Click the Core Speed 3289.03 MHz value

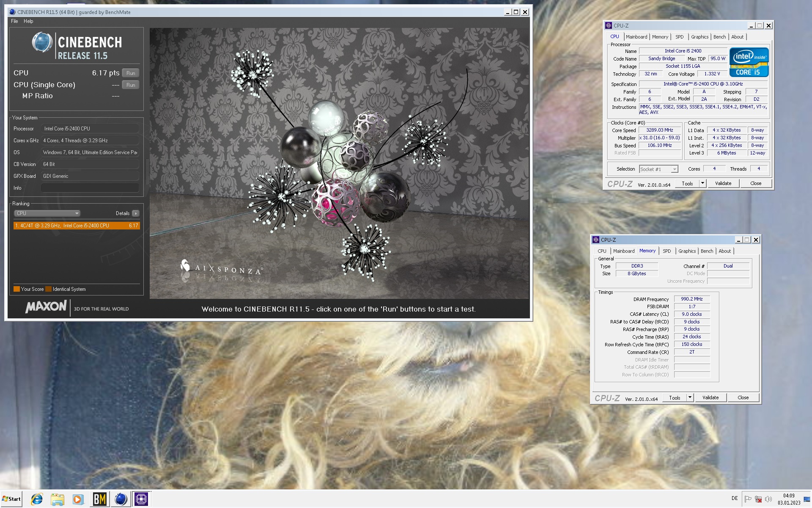[x=660, y=130]
